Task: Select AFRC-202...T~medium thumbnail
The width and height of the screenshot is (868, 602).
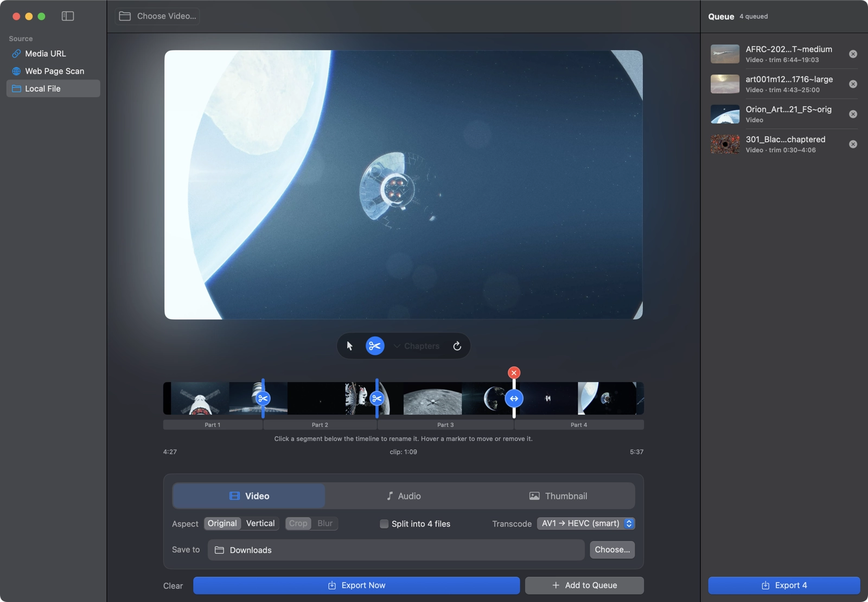Action: pos(725,54)
